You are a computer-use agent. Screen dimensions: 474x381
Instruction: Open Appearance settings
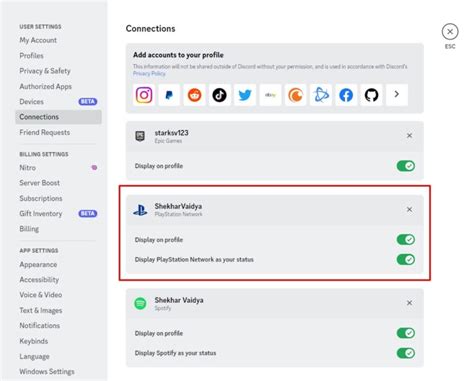pos(58,264)
